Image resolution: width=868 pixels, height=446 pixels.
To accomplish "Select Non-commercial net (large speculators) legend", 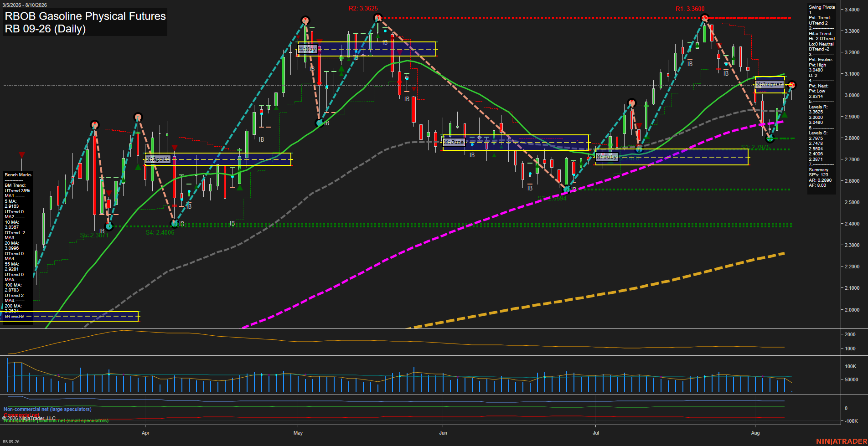I will click(47, 409).
